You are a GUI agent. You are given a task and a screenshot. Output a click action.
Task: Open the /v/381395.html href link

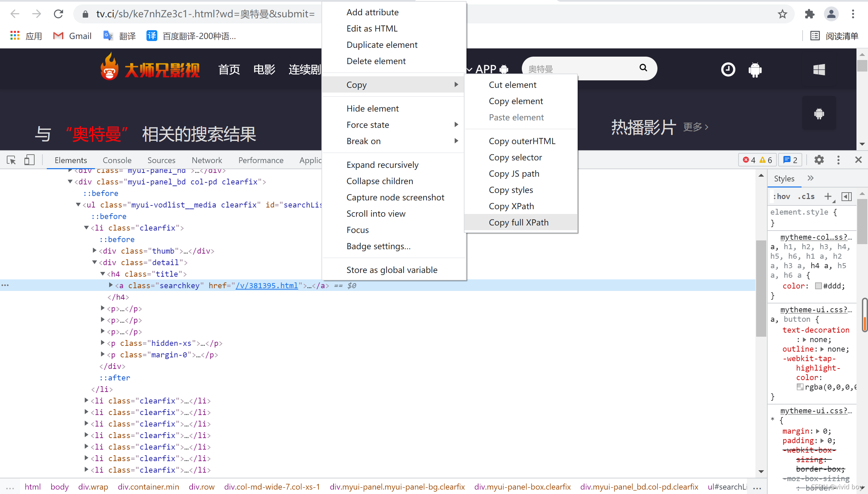[267, 286]
